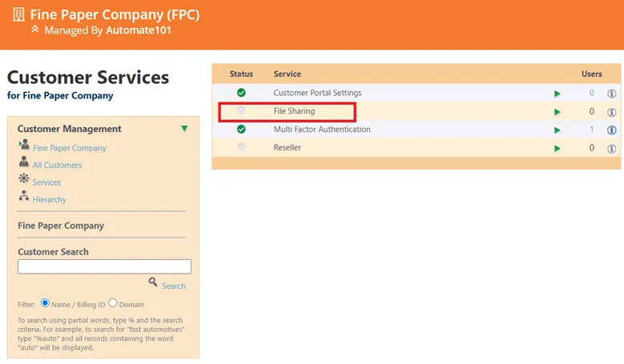Screen dimensions: 624x364
Task: Select the Name / Billing ID filter
Action: point(46,303)
